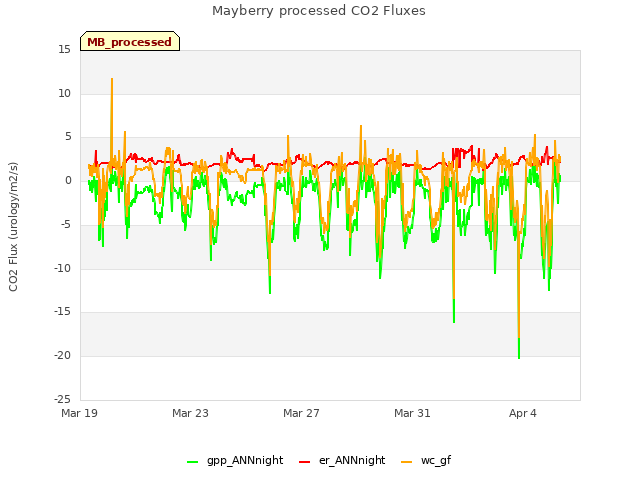Click the green gpp_ANNnight legend swatch
This screenshot has height=480, width=640.
pyautogui.click(x=192, y=462)
